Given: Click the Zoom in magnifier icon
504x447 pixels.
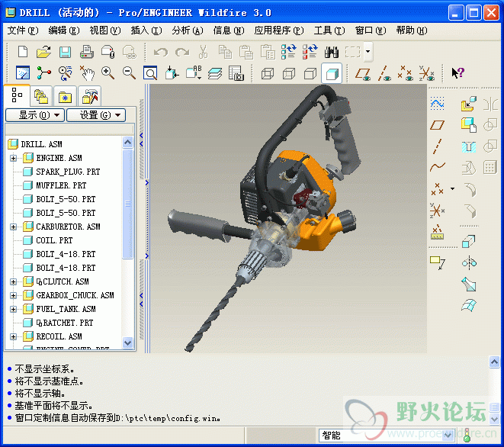Looking at the screenshot, I should (x=108, y=73).
